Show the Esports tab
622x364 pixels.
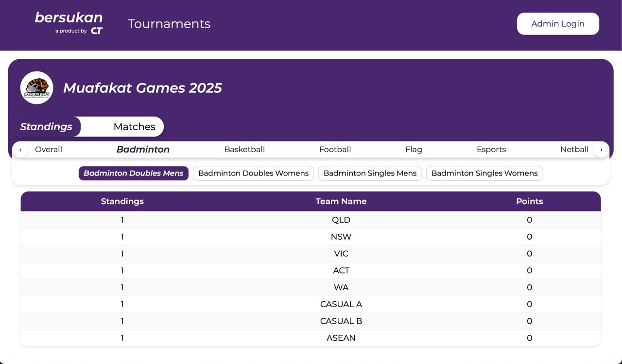[x=491, y=150]
